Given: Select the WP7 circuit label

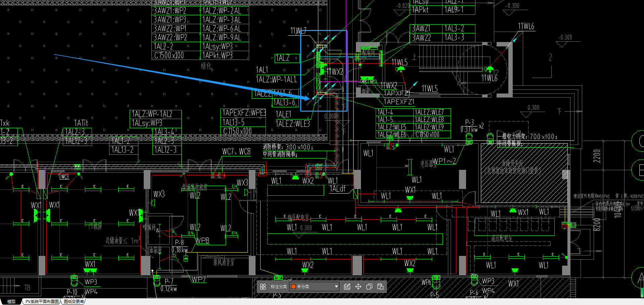Looking at the screenshot, I should (199, 279).
